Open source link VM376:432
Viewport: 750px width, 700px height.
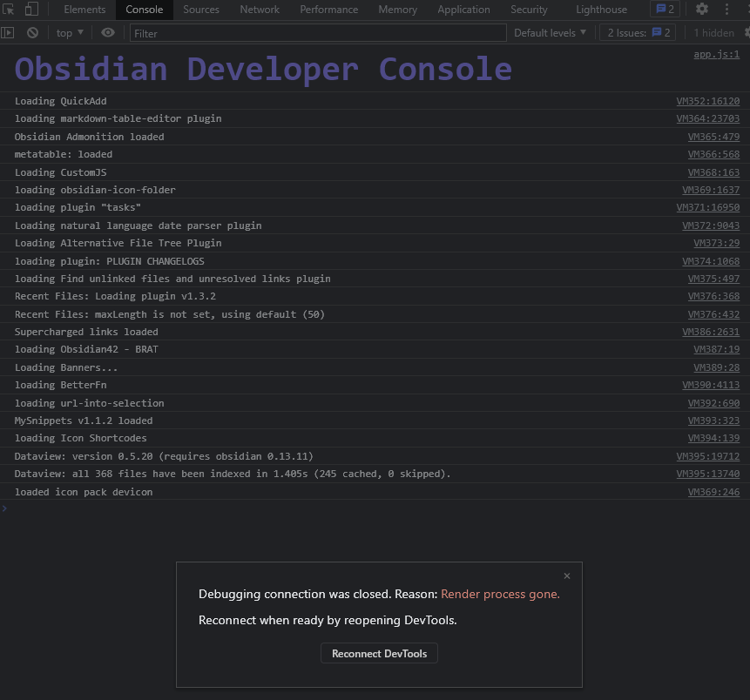713,314
